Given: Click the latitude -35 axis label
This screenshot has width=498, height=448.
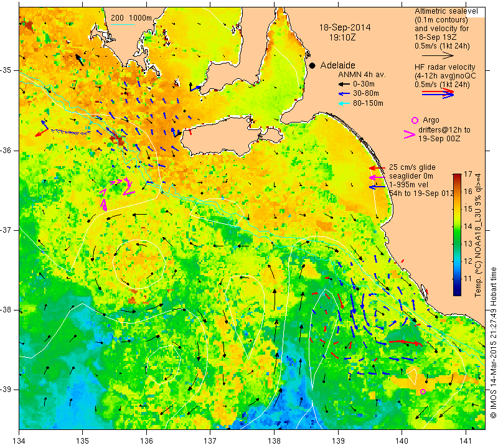Looking at the screenshot, I should [6, 70].
